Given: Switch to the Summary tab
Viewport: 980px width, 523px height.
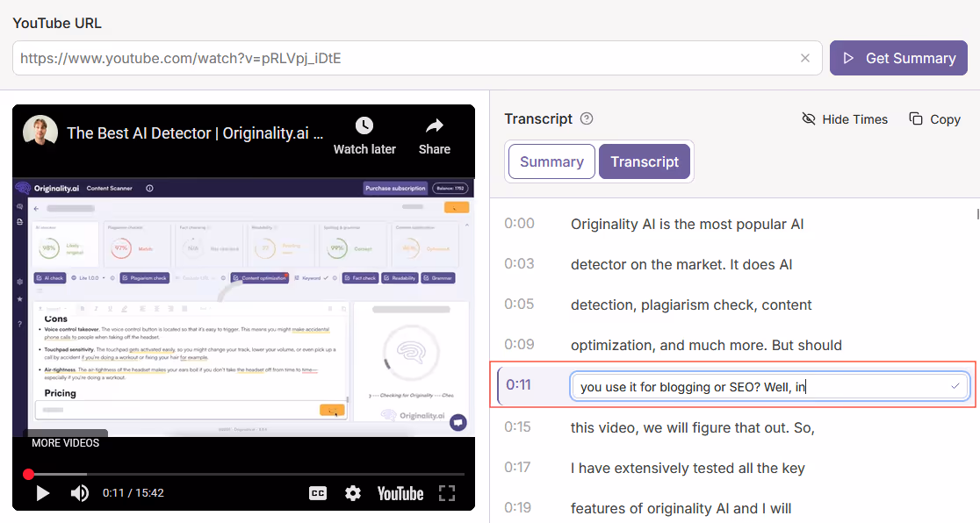Looking at the screenshot, I should pos(551,161).
